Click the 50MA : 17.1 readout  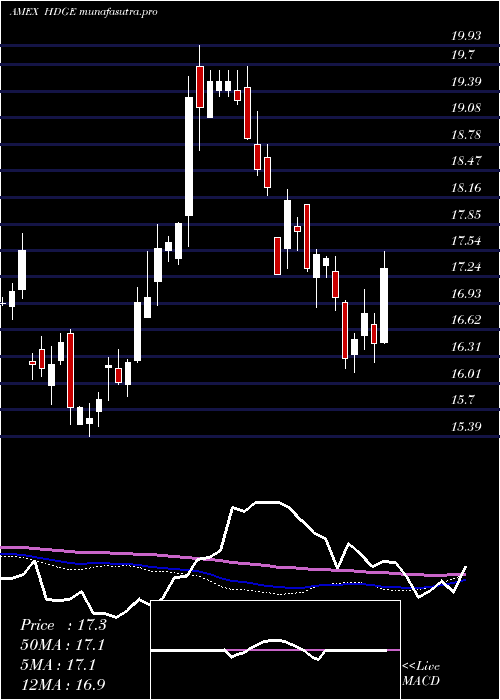63,645
